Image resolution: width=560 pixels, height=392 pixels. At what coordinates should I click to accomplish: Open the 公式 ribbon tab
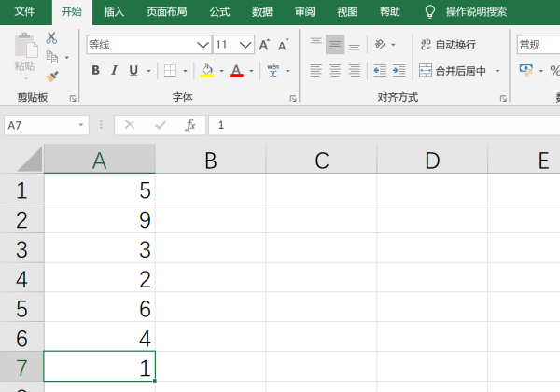pos(219,12)
